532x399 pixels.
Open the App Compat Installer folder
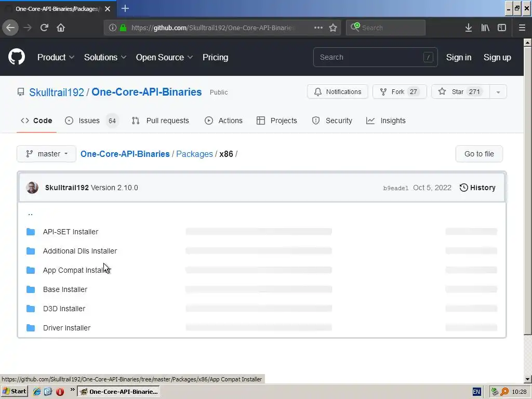77,270
